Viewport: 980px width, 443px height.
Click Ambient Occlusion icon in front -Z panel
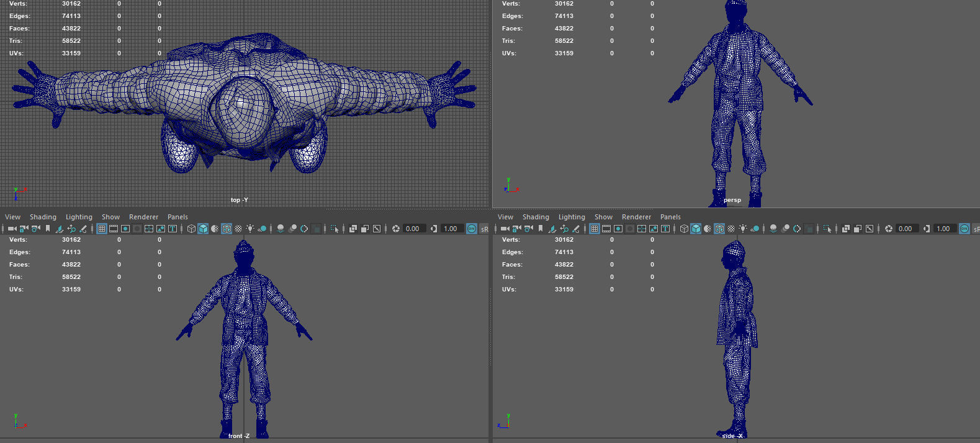[x=281, y=229]
